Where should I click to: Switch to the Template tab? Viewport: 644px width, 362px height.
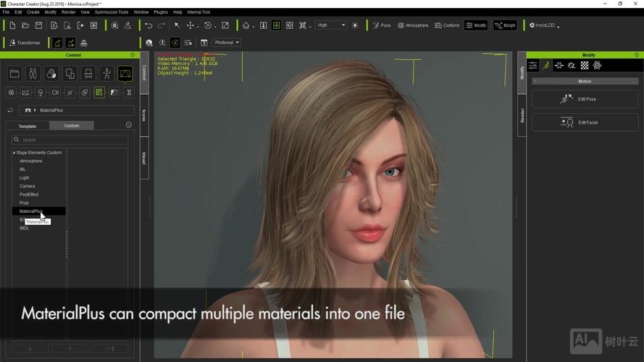click(x=28, y=126)
